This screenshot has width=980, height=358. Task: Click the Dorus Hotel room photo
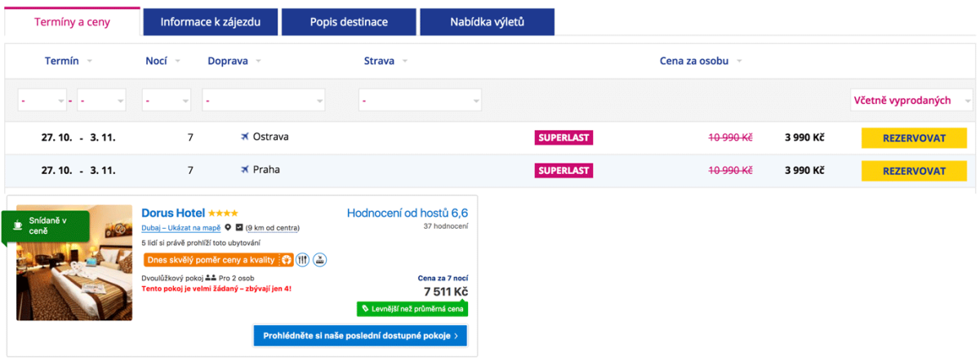74,262
